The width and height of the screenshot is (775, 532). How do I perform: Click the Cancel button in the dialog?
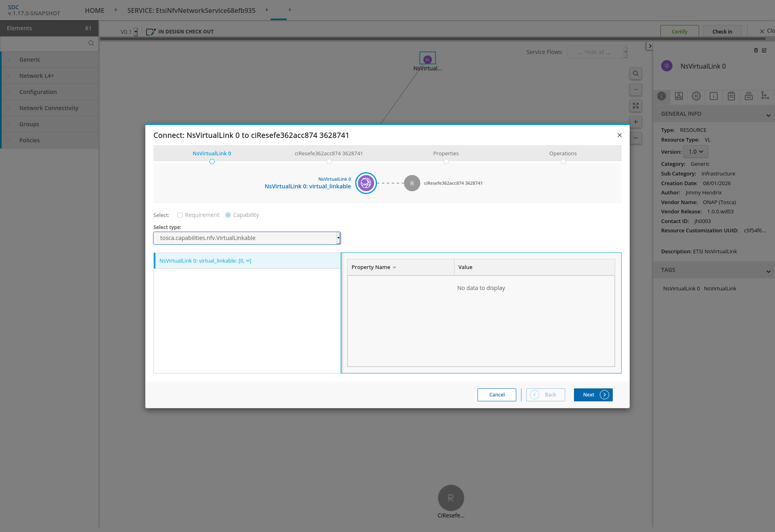tap(496, 395)
